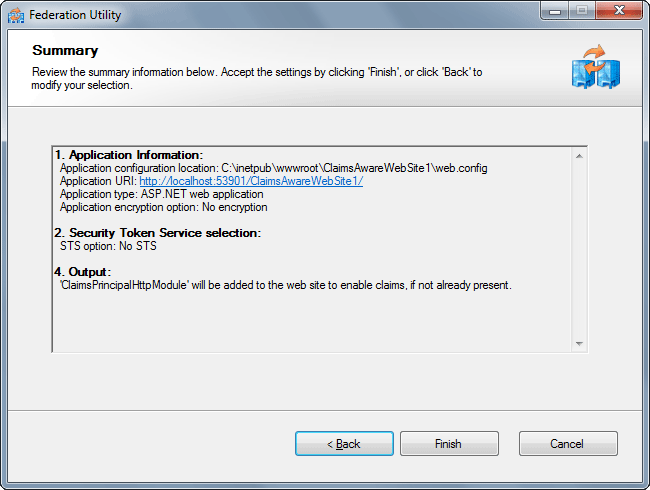The image size is (650, 490).
Task: Select the '1. Application Information' heading
Action: coord(129,155)
